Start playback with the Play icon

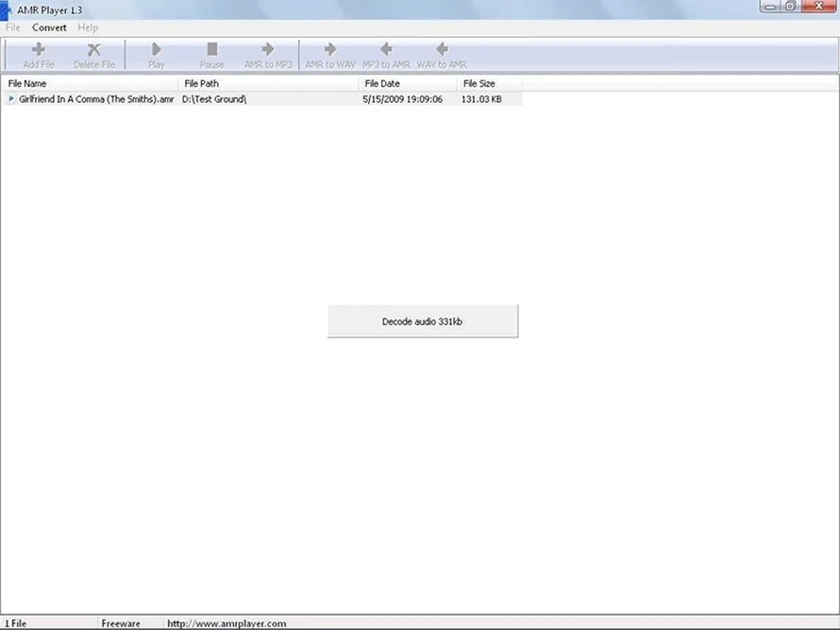157,49
